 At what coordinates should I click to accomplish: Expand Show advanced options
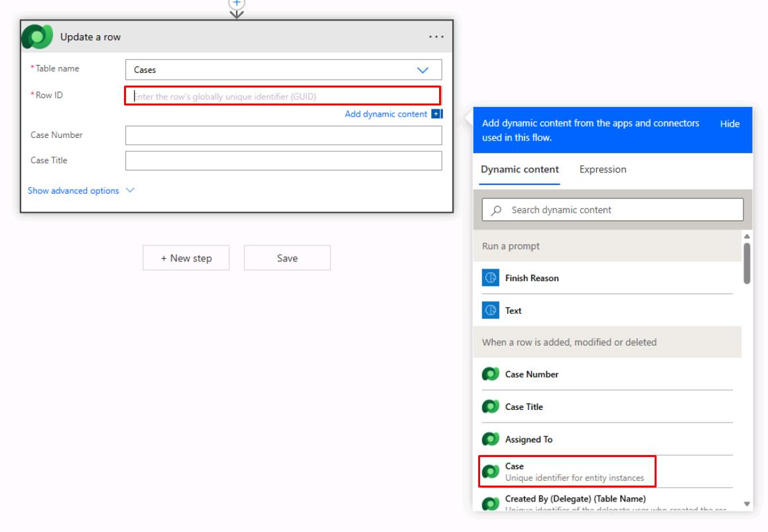(81, 190)
